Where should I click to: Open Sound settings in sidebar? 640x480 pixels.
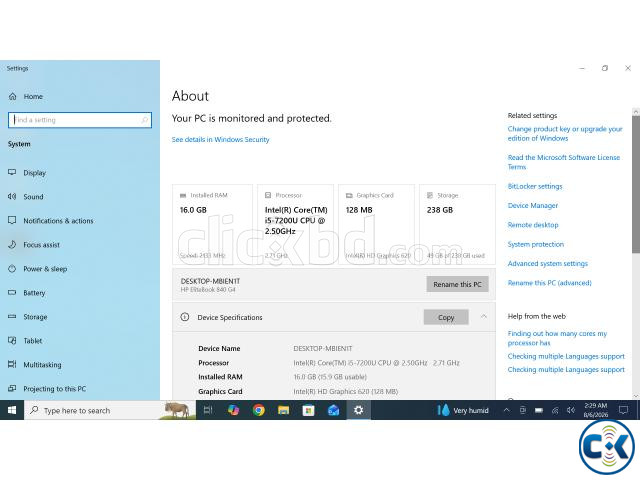pos(33,197)
